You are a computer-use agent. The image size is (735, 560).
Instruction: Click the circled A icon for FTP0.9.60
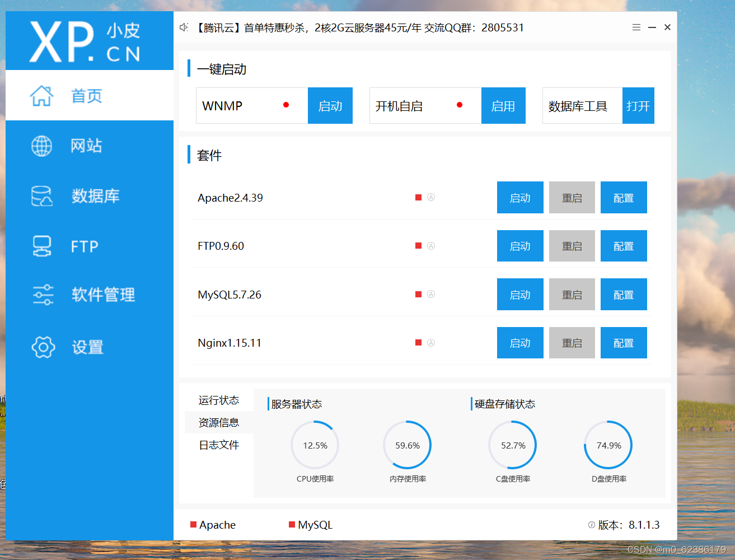(431, 246)
